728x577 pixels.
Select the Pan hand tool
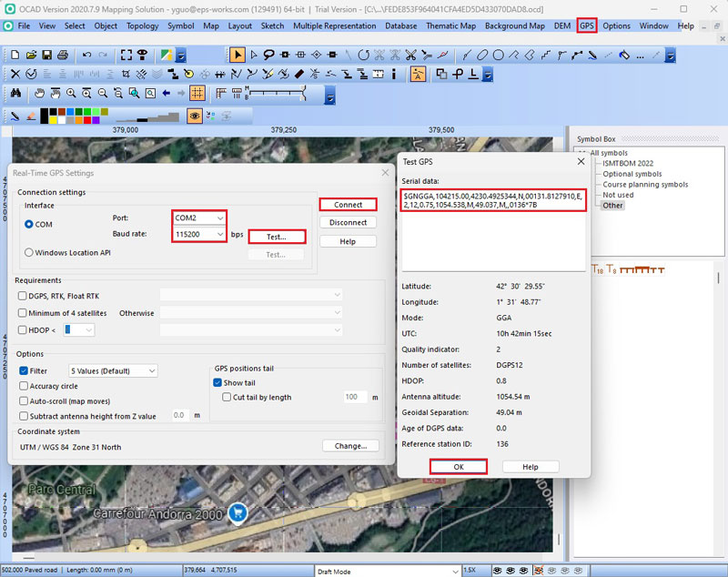click(40, 94)
